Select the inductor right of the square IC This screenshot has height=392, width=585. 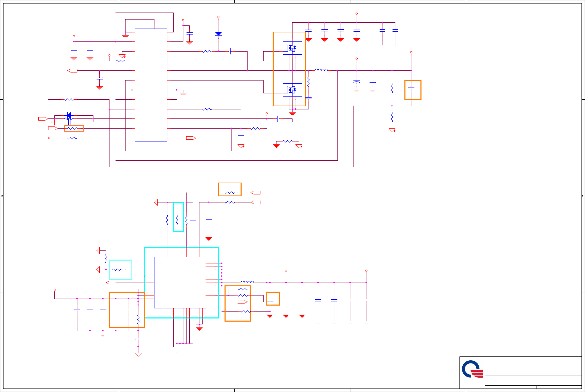247,282
